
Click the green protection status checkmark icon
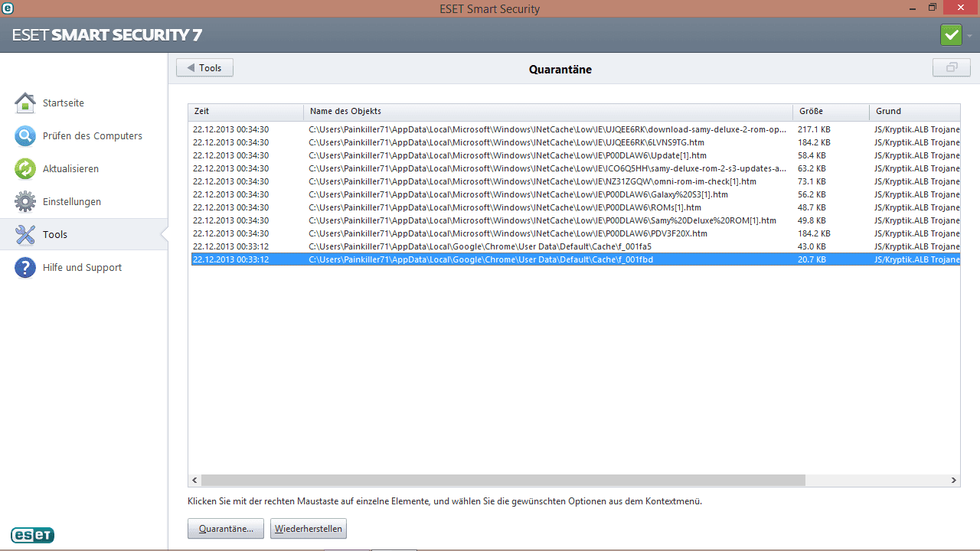(x=952, y=35)
